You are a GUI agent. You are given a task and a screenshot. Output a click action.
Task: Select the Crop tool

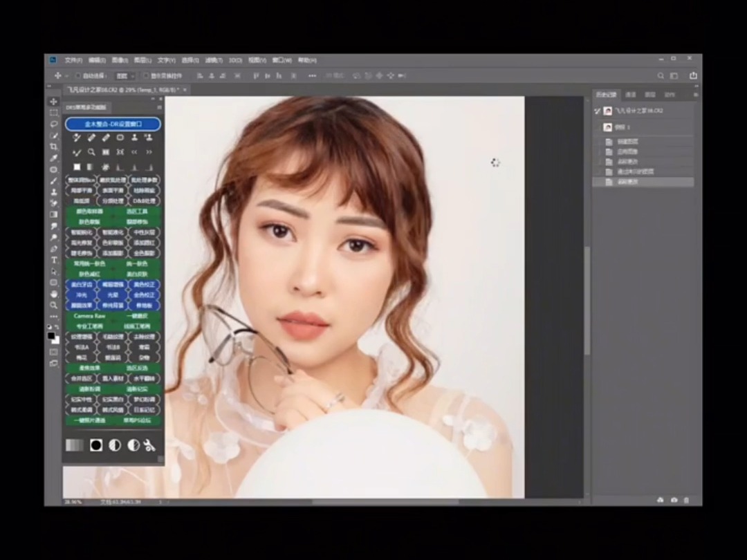coord(54,147)
